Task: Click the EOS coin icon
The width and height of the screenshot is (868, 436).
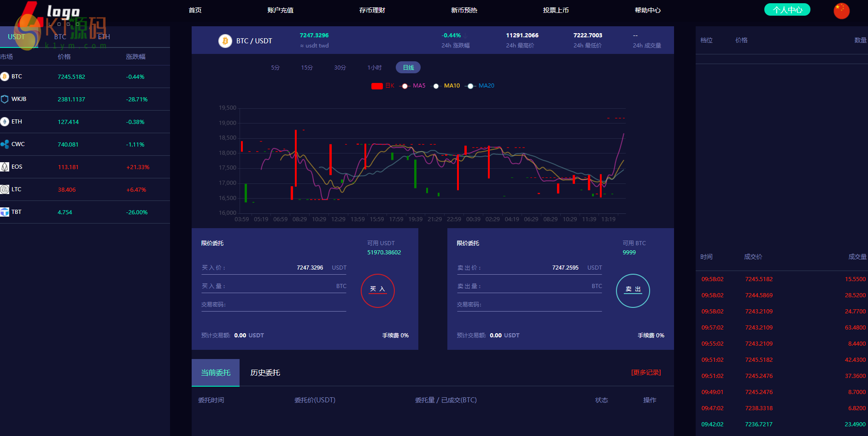Action: (x=5, y=167)
